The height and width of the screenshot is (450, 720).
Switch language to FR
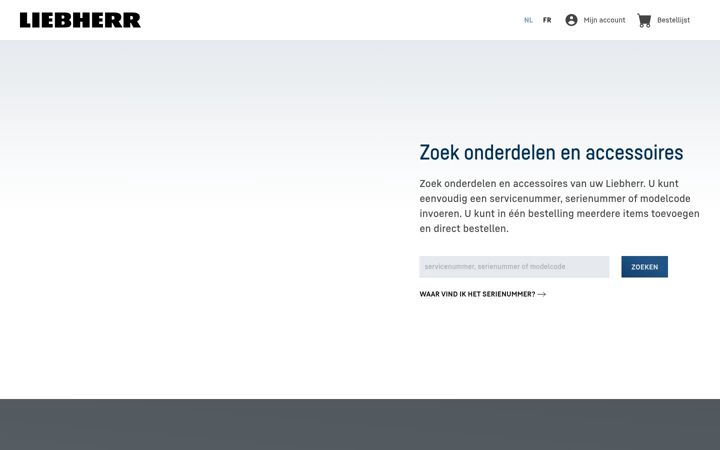[x=547, y=20]
